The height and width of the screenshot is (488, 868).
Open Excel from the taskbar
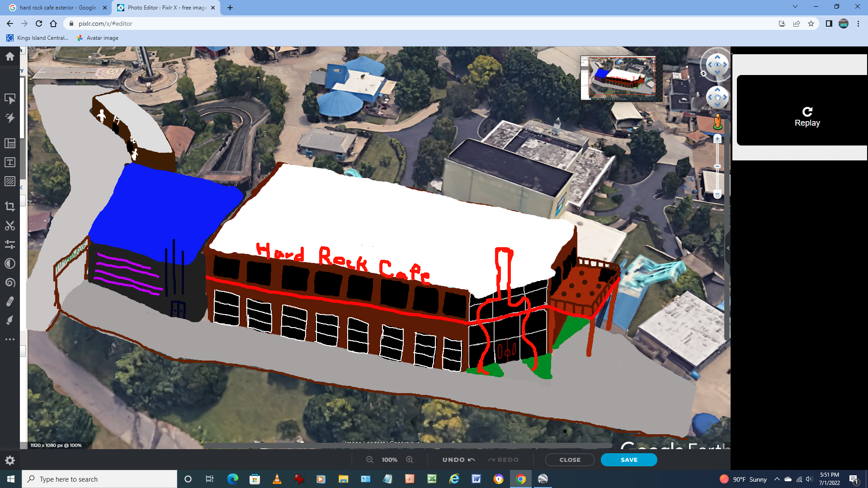432,479
